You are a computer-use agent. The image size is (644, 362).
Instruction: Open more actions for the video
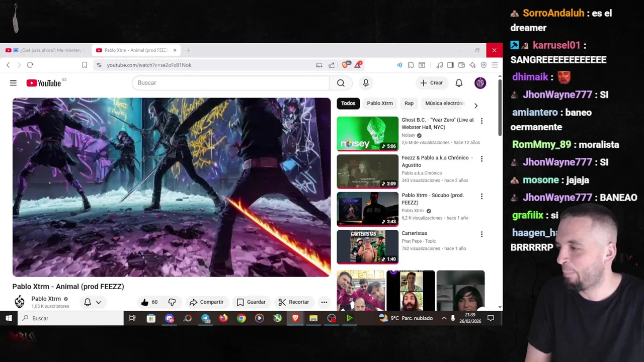324,302
